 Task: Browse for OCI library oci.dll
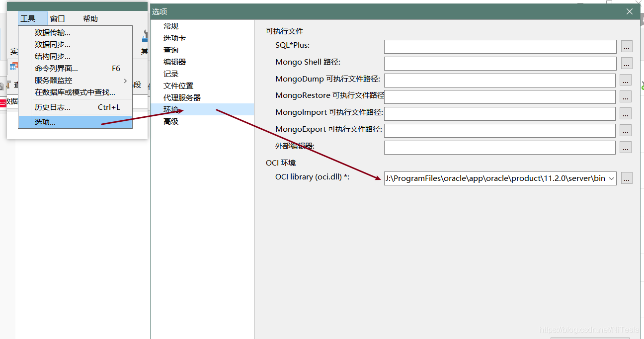627,178
